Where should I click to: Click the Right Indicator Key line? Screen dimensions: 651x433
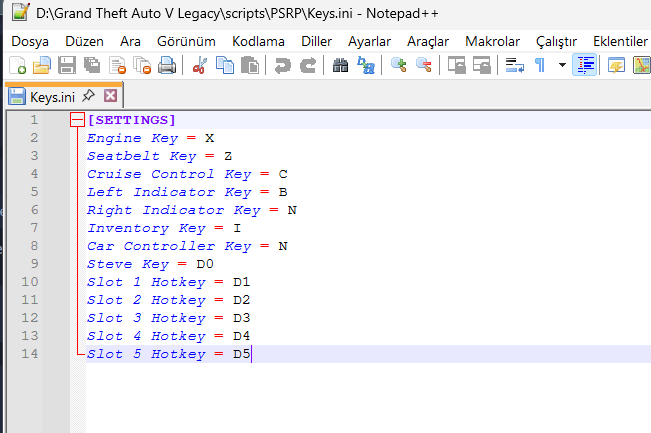click(x=191, y=210)
